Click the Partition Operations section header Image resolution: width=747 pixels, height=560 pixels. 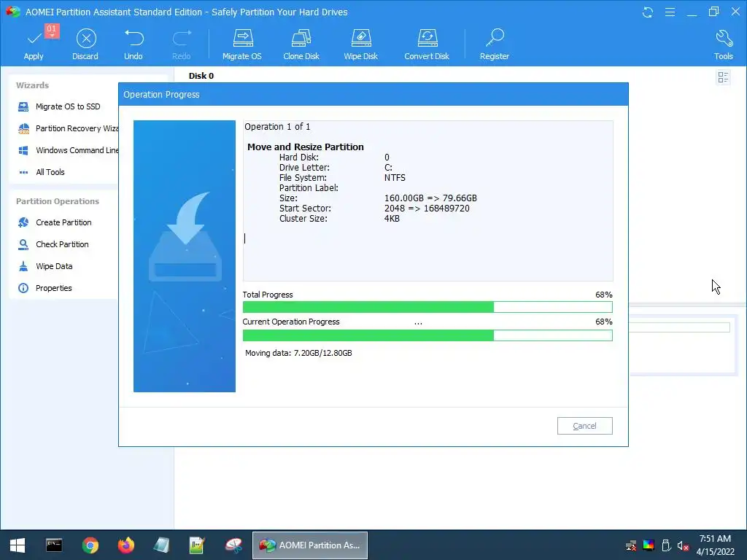(58, 201)
